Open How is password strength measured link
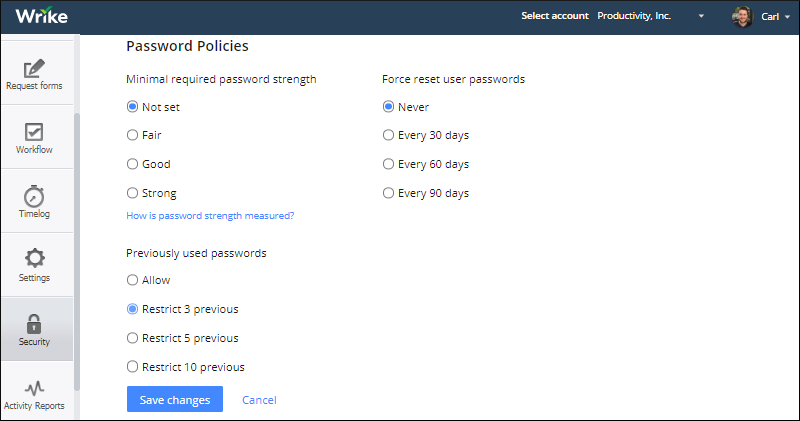The height and width of the screenshot is (421, 800). pos(210,215)
